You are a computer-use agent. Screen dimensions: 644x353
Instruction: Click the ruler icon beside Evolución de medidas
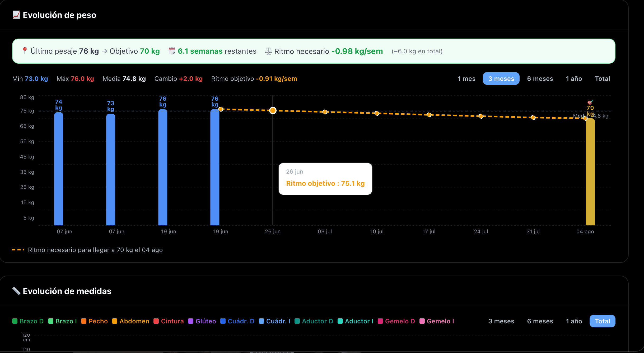tap(16, 291)
